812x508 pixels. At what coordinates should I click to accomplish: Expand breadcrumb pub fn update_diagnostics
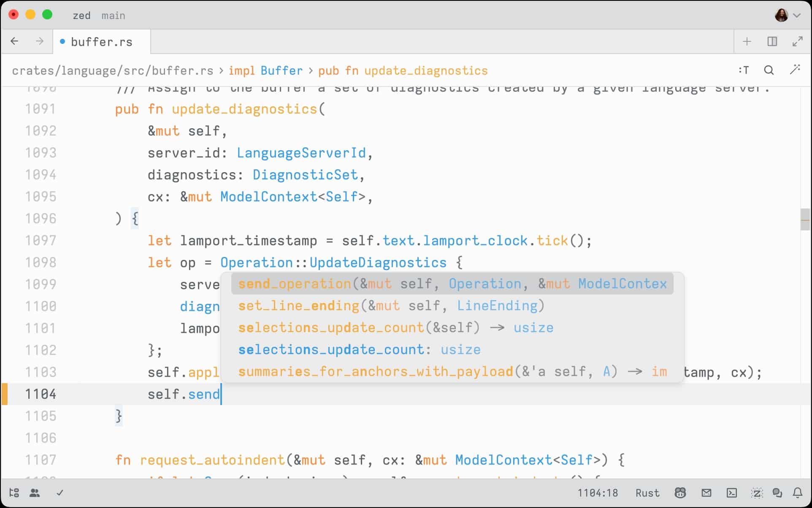click(x=403, y=70)
